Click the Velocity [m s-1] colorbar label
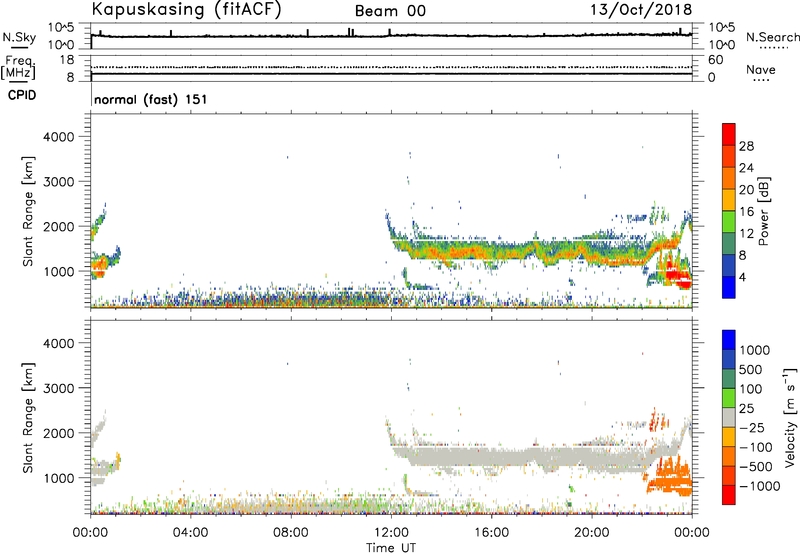800x554 pixels. coord(790,417)
